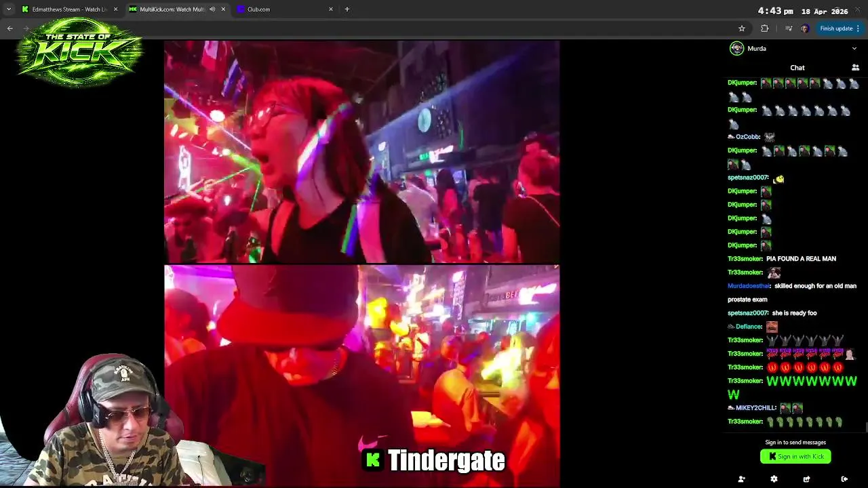
Task: Switch to the Club.com tab
Action: (285, 9)
